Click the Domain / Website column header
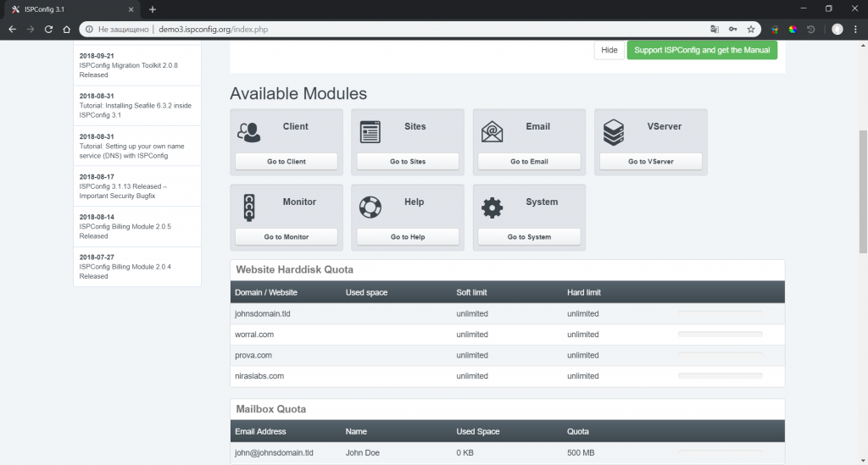868x465 pixels. click(265, 292)
